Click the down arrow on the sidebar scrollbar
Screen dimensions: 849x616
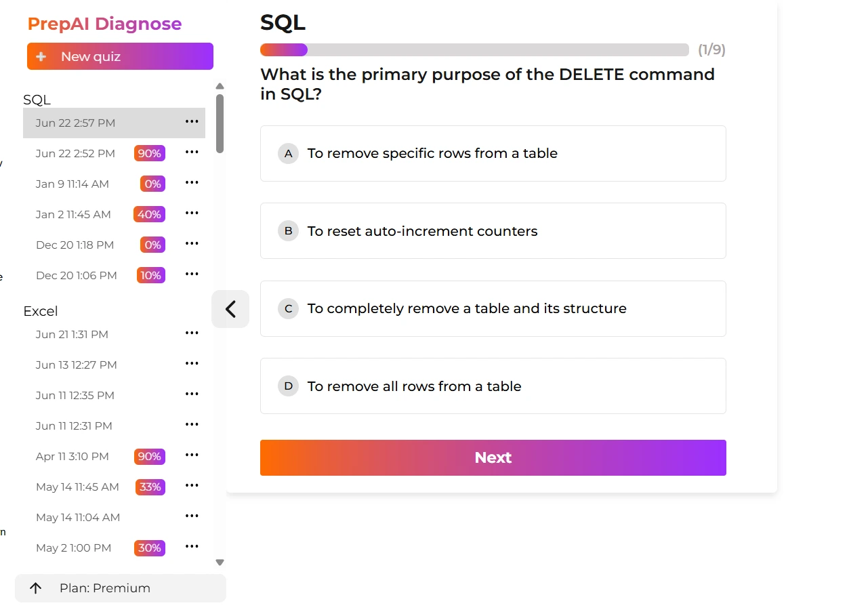220,562
